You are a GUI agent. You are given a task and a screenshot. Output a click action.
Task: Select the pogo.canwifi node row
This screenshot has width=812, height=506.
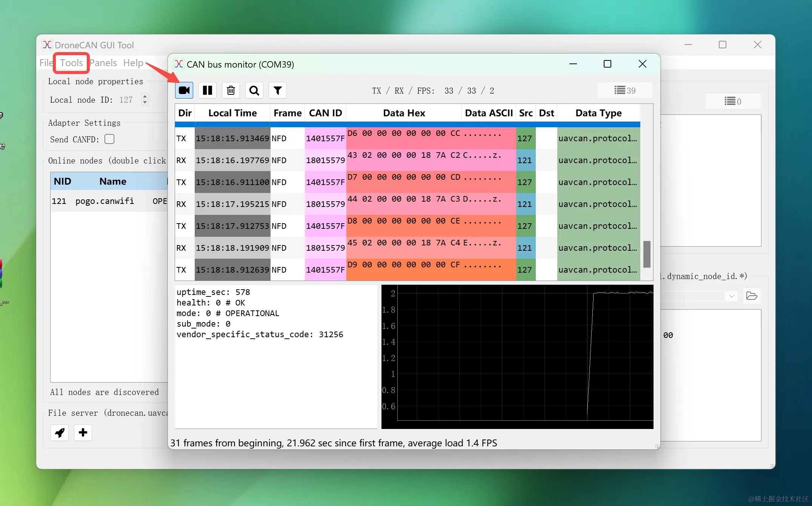[105, 201]
